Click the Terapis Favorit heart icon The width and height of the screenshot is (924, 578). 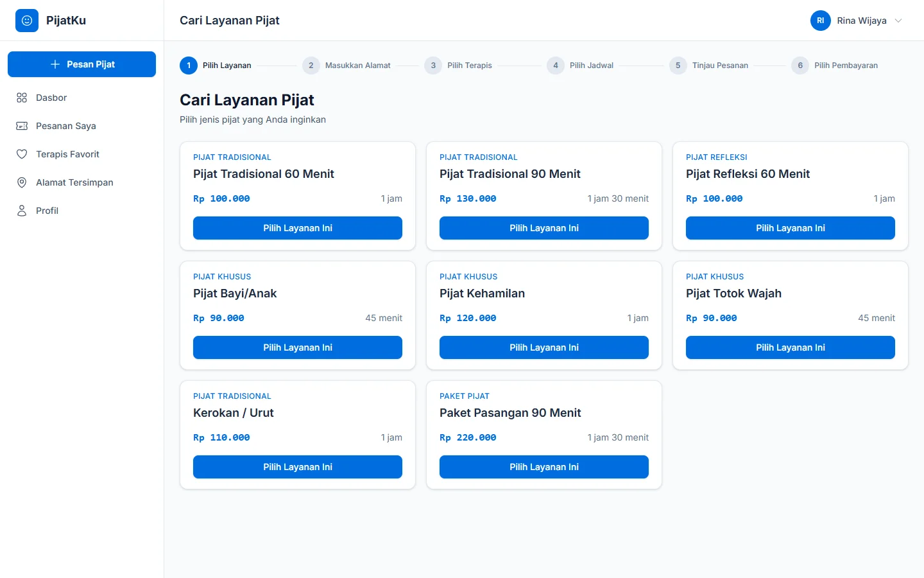click(22, 154)
